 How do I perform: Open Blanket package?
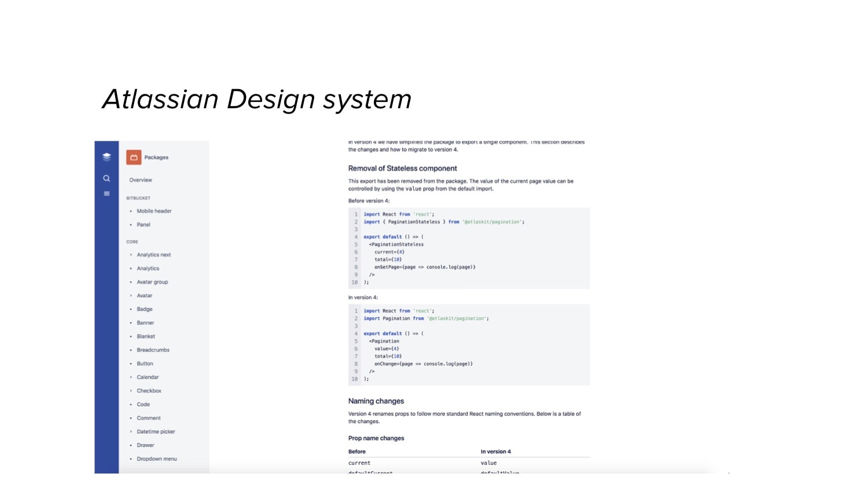[146, 336]
